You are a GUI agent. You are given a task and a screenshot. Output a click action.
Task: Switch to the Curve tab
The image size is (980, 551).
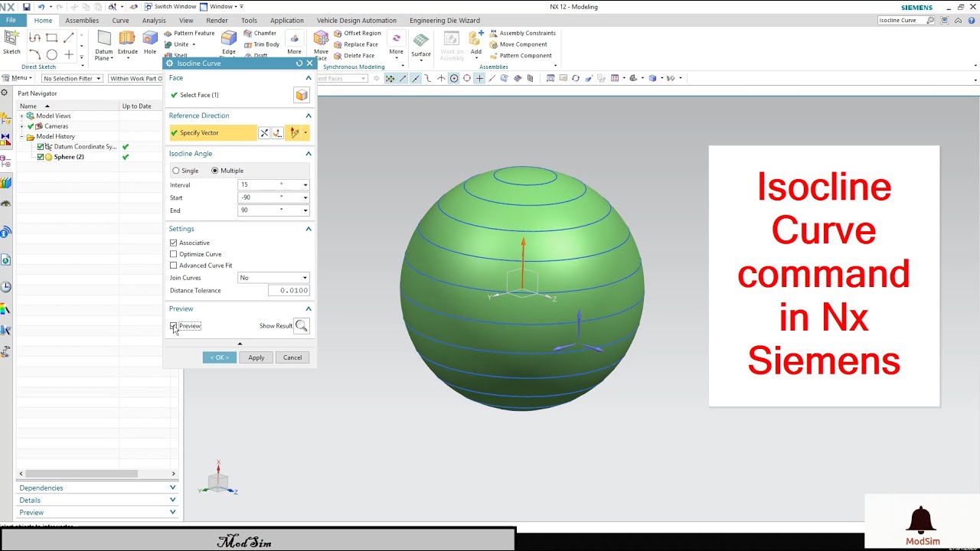120,21
